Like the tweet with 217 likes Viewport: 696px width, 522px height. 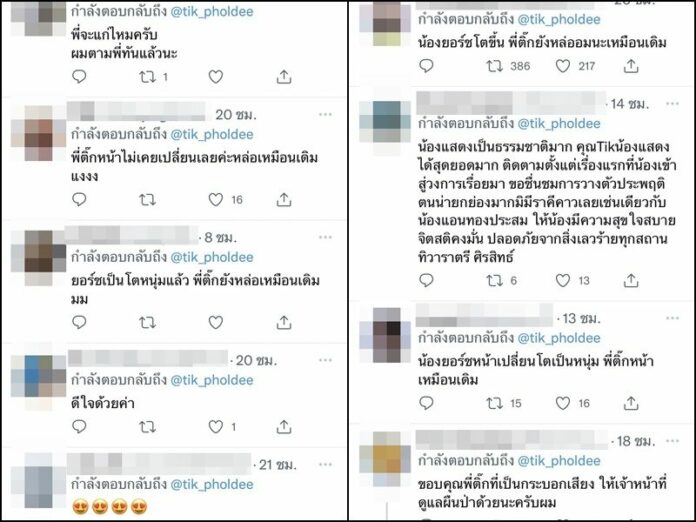[x=563, y=66]
